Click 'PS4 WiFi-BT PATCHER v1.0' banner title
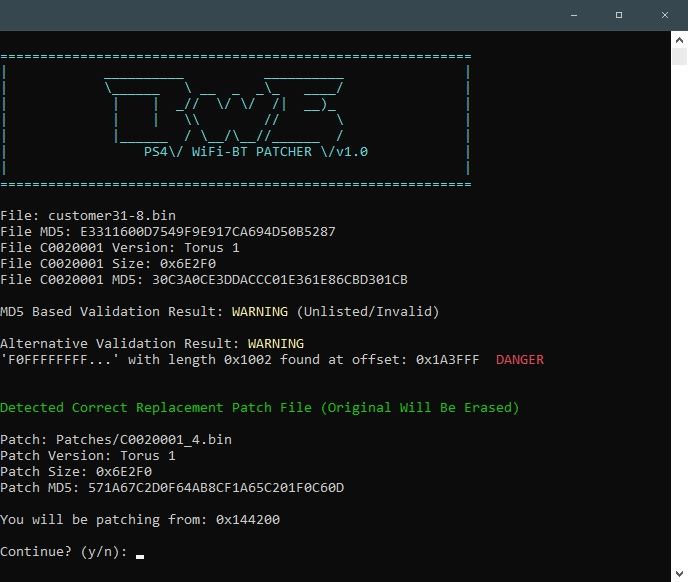The width and height of the screenshot is (688, 582). click(x=256, y=152)
